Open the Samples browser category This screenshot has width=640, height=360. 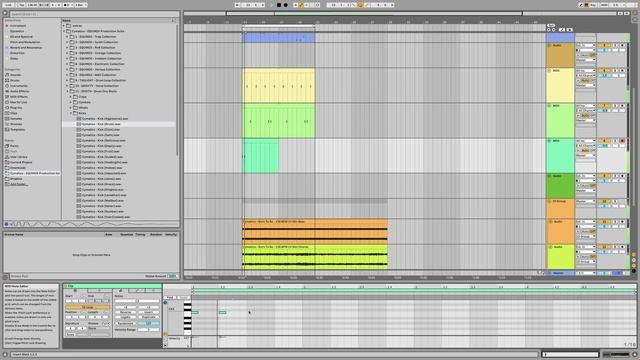pos(16,119)
